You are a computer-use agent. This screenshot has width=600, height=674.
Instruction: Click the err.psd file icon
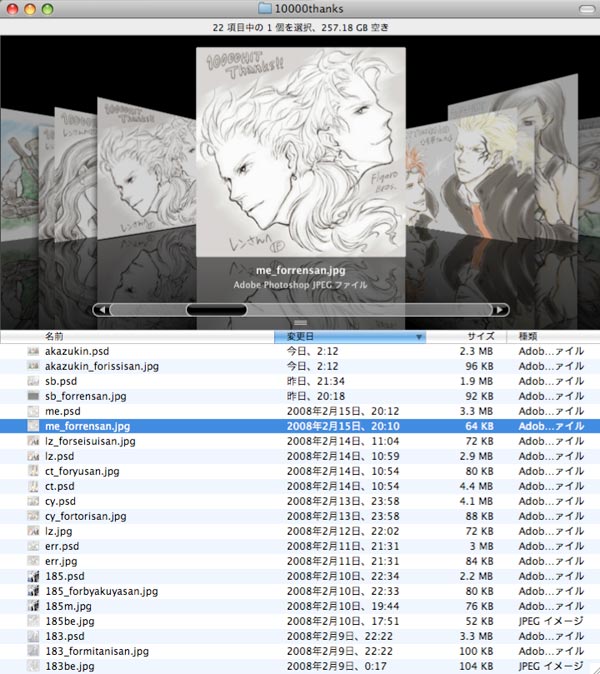coord(33,546)
